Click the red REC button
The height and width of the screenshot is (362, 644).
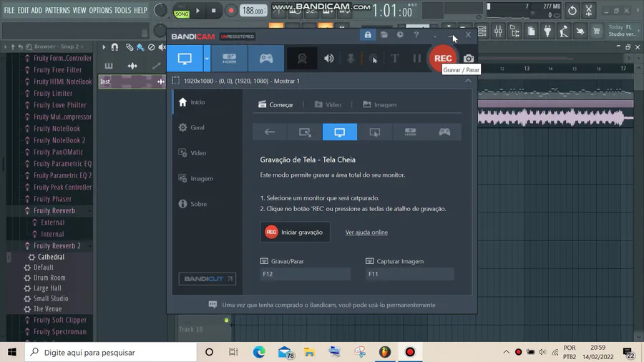click(x=443, y=58)
